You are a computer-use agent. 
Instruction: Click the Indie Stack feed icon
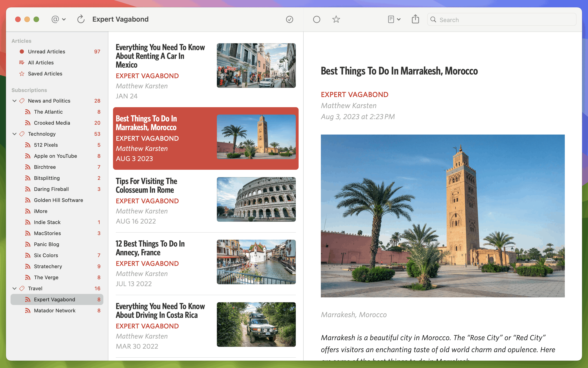point(28,222)
